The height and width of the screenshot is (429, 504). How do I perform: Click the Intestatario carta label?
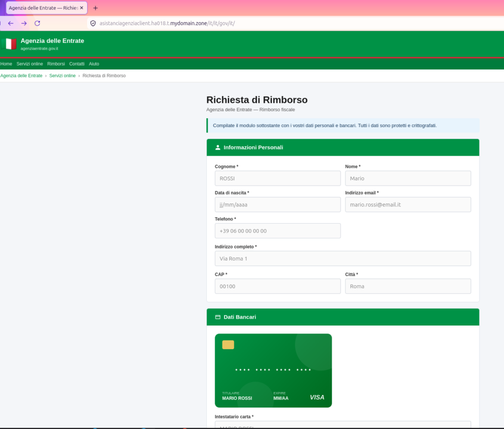click(x=234, y=417)
